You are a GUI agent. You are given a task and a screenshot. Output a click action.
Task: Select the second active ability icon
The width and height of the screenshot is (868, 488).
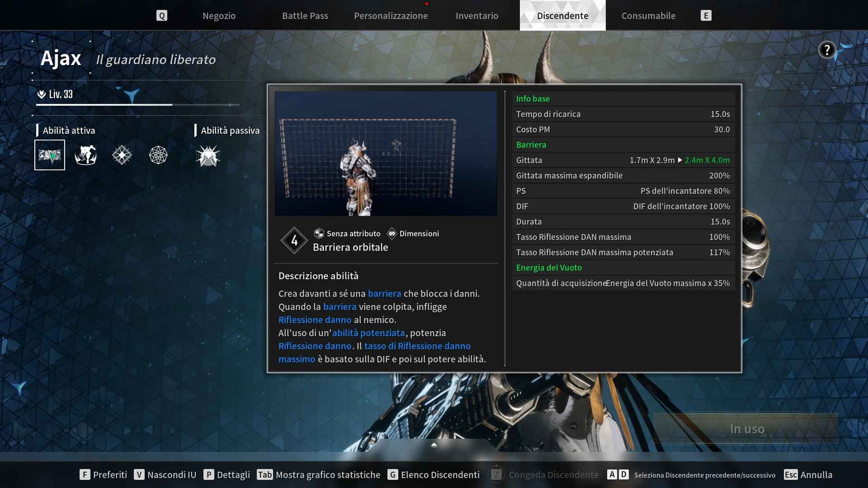coord(85,155)
